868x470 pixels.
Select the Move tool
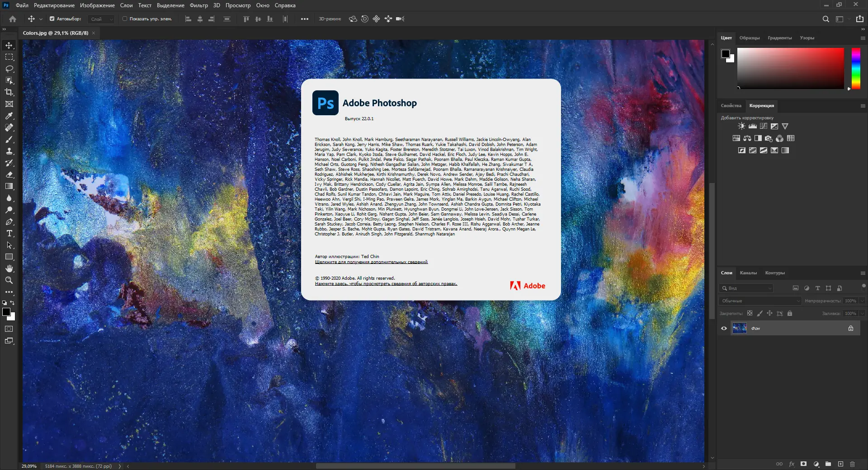(9, 45)
